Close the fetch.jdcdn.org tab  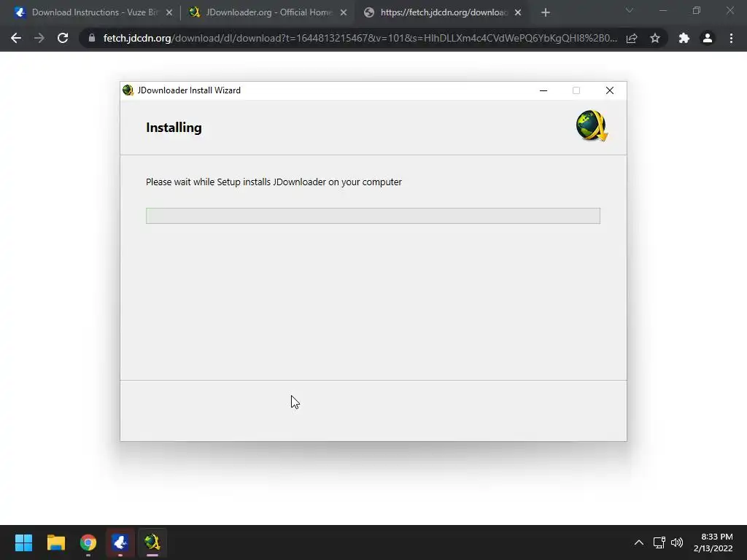coord(518,12)
